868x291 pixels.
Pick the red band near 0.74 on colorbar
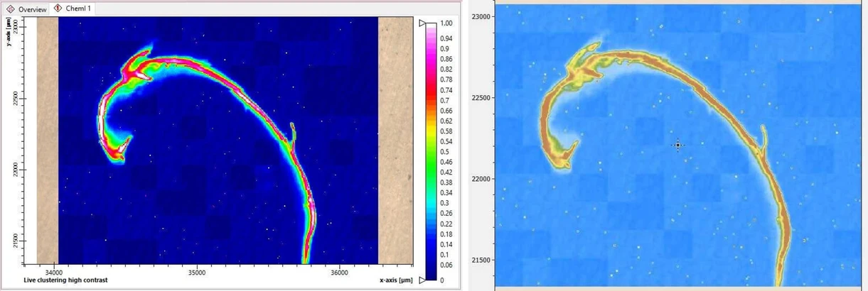pyautogui.click(x=431, y=90)
